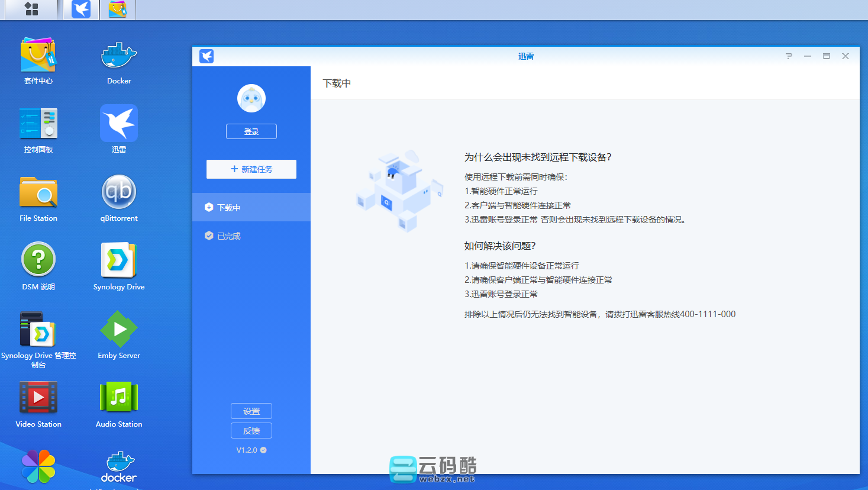Open 控制面板 desktop icon

(38, 124)
